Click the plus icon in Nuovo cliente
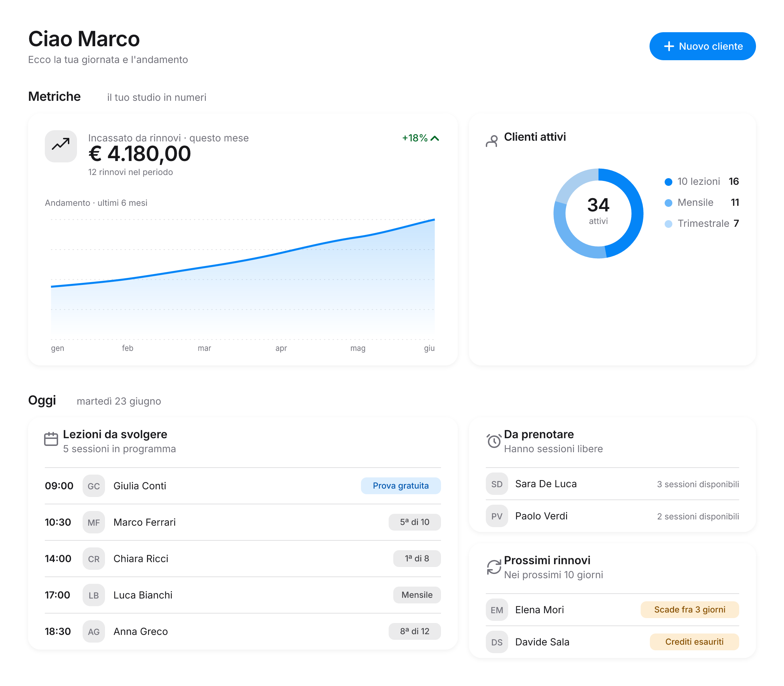This screenshot has width=784, height=686. tap(669, 46)
